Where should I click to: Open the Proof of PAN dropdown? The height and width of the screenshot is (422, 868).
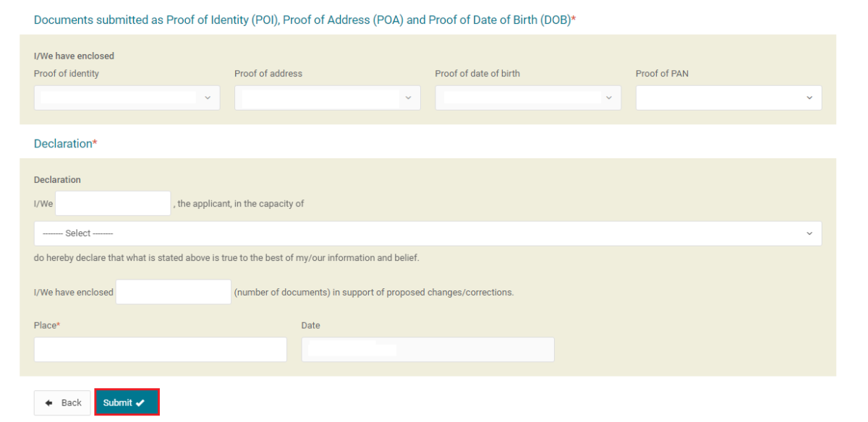coord(728,97)
